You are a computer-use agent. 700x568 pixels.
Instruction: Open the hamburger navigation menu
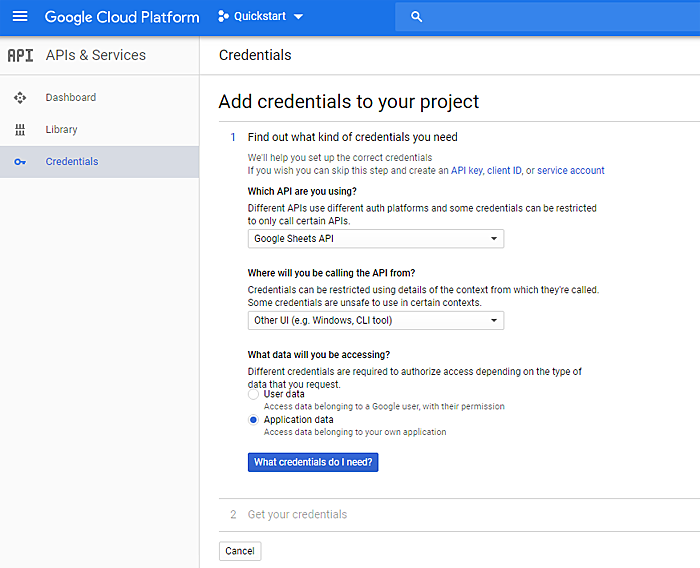pos(20,17)
